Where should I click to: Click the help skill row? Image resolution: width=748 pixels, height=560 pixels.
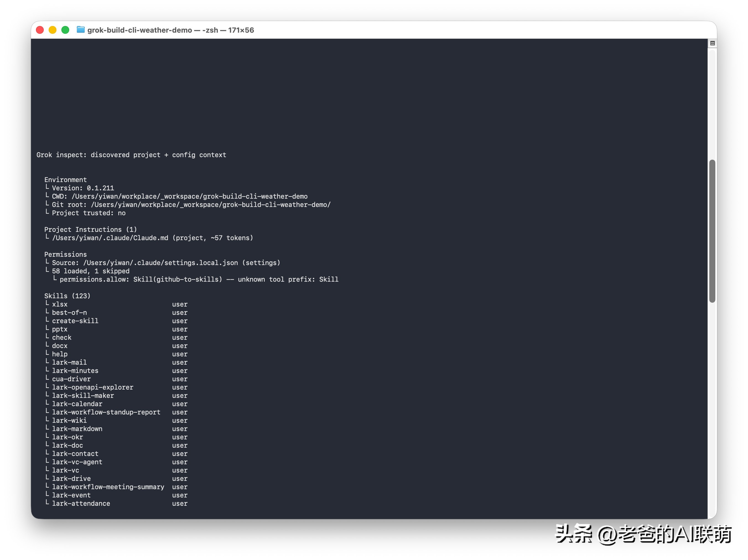(x=116, y=354)
